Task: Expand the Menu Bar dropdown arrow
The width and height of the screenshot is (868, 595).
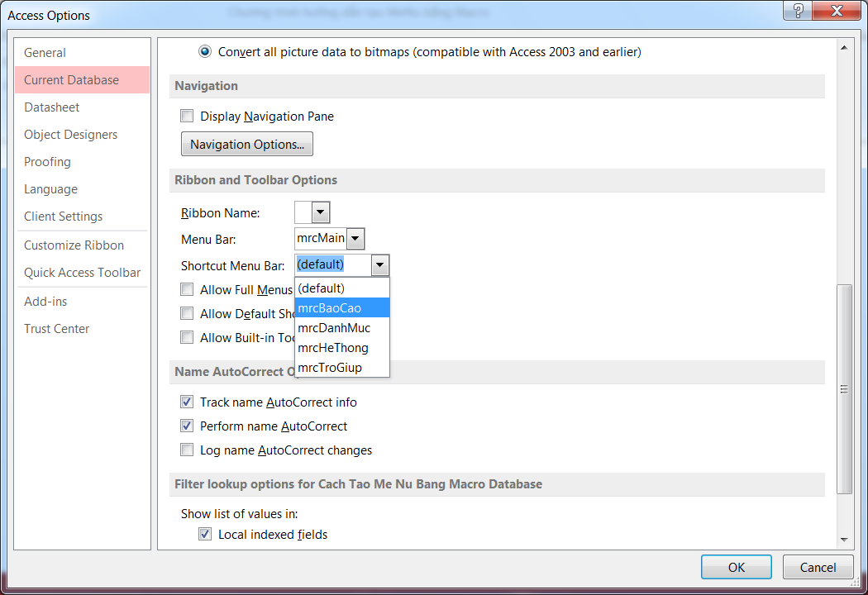Action: click(355, 240)
